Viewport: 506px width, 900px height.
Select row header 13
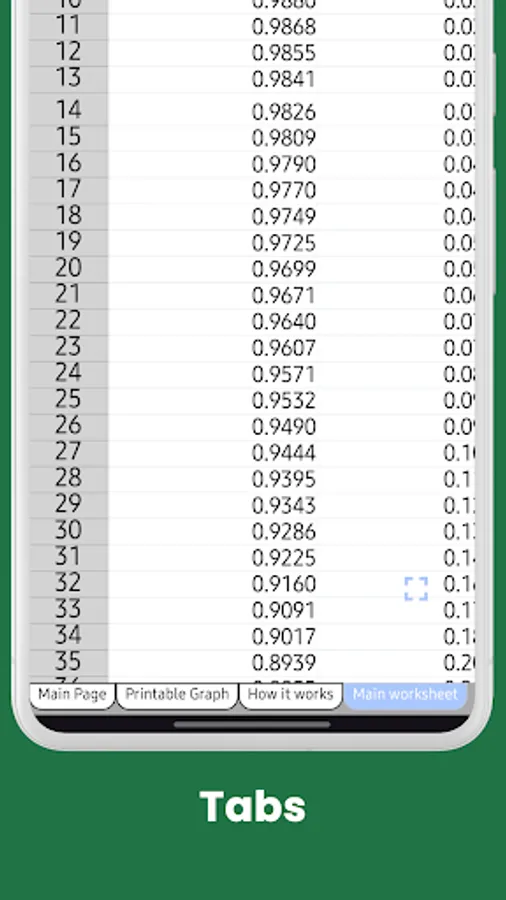point(68,79)
